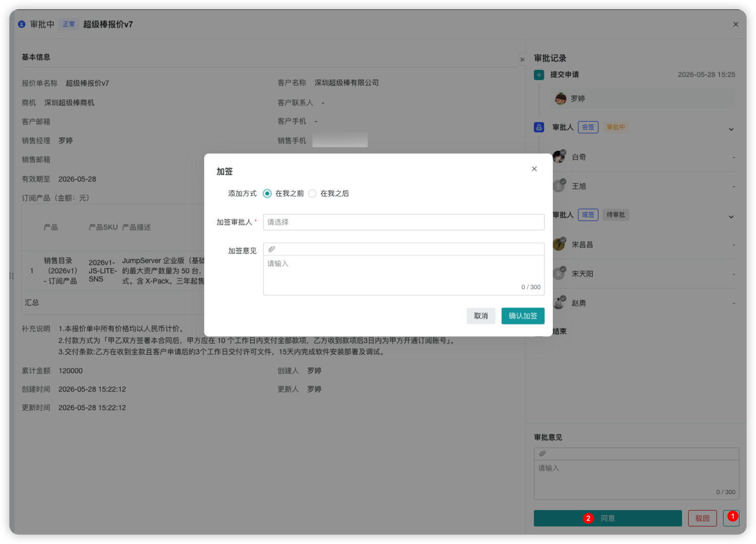
Task: Click the 或签 tag
Action: 588,215
